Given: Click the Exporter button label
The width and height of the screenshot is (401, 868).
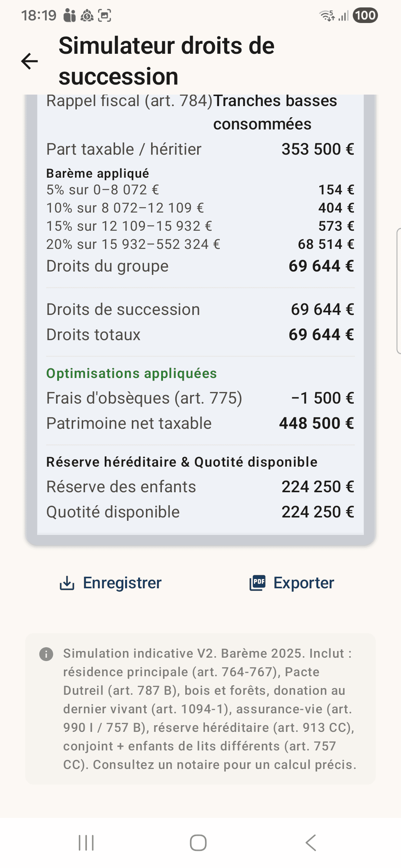Looking at the screenshot, I should (x=304, y=583).
